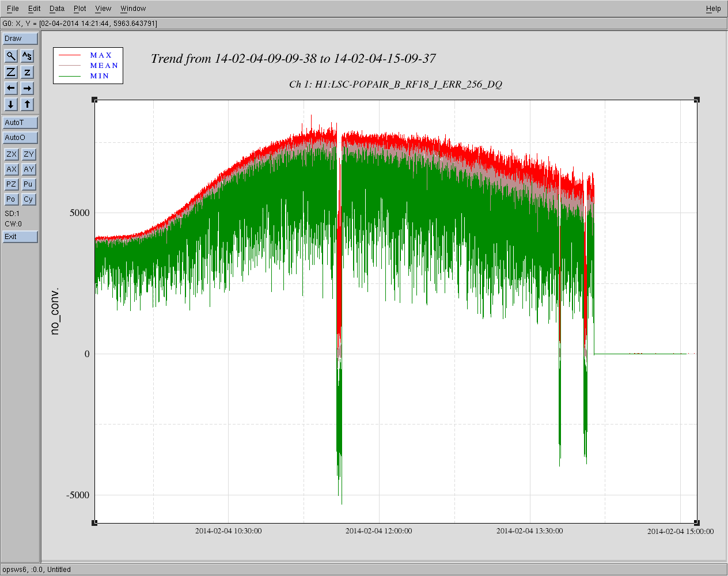Click the large Z zoom-in icon

(x=11, y=72)
